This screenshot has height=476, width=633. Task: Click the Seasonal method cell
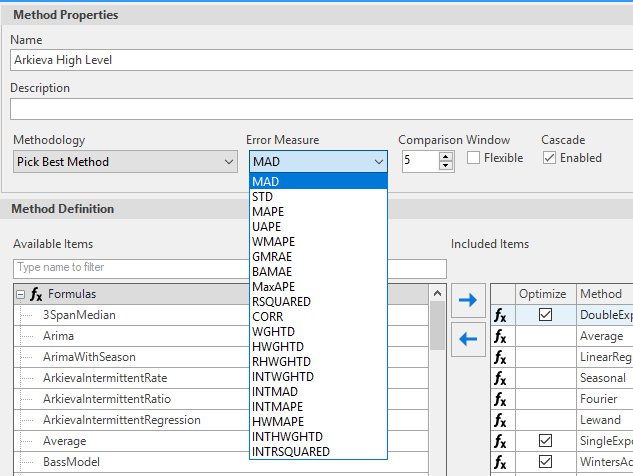(x=605, y=378)
